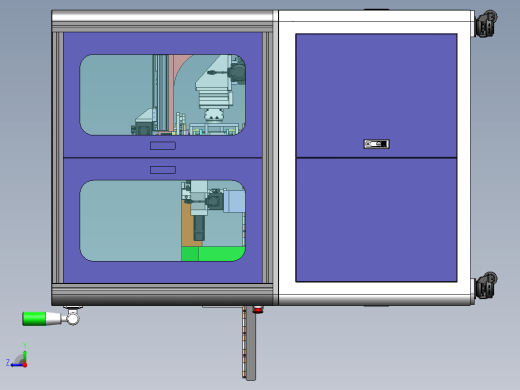Select the upper right purple door panel
The height and width of the screenshot is (390, 520).
pyautogui.click(x=376, y=95)
